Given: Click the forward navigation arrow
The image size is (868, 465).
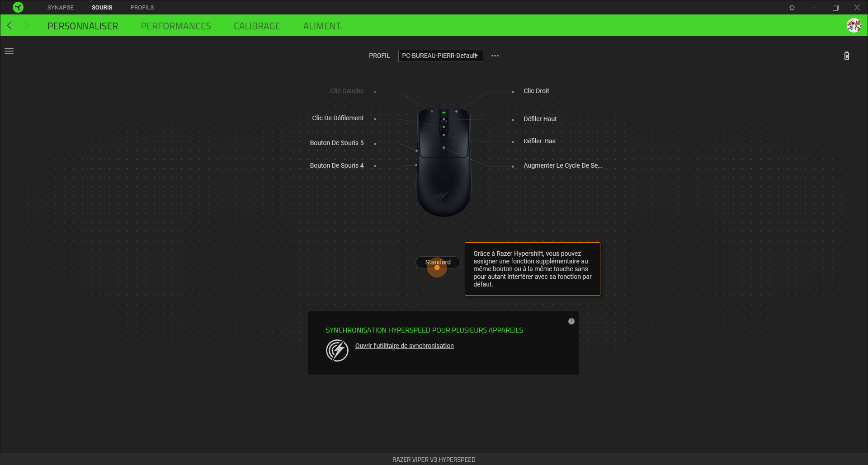Looking at the screenshot, I should [27, 25].
